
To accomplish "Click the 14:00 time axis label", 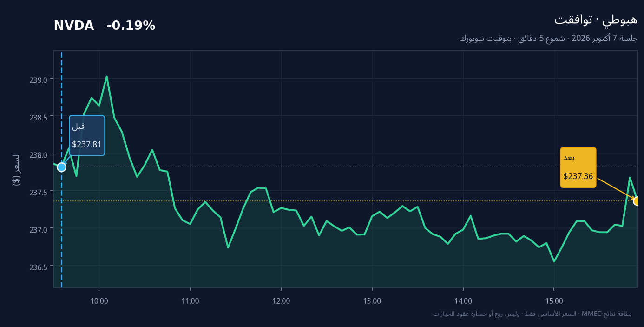I will click(x=463, y=301).
